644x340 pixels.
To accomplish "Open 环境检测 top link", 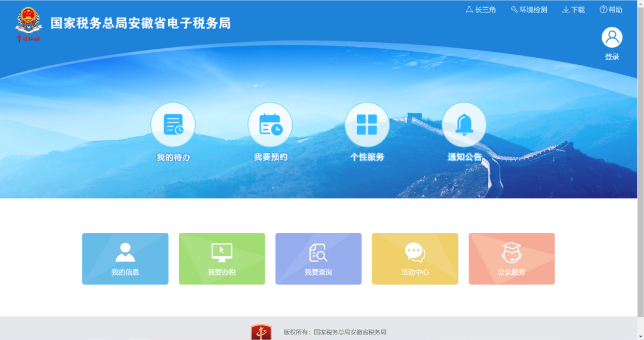I will tap(529, 10).
